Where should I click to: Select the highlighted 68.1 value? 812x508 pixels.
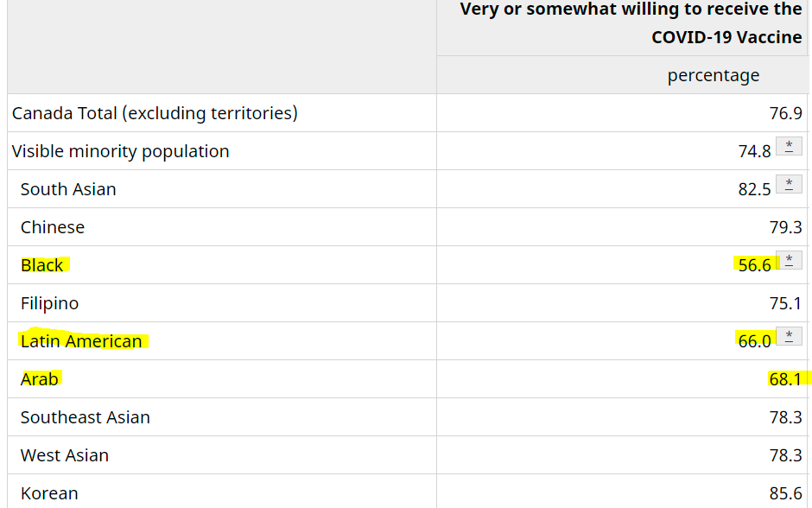tap(785, 379)
